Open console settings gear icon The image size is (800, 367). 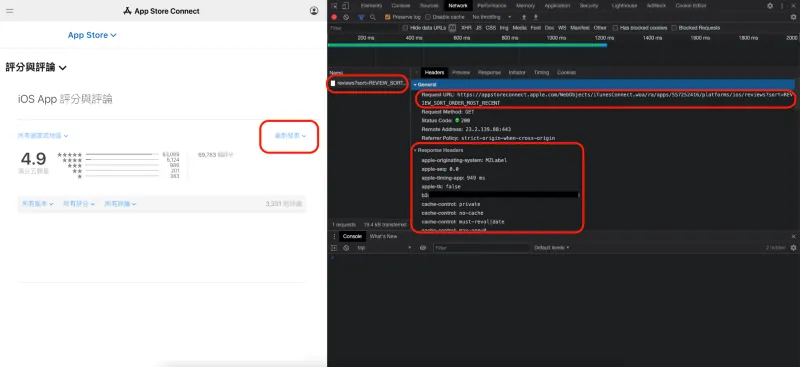click(793, 248)
